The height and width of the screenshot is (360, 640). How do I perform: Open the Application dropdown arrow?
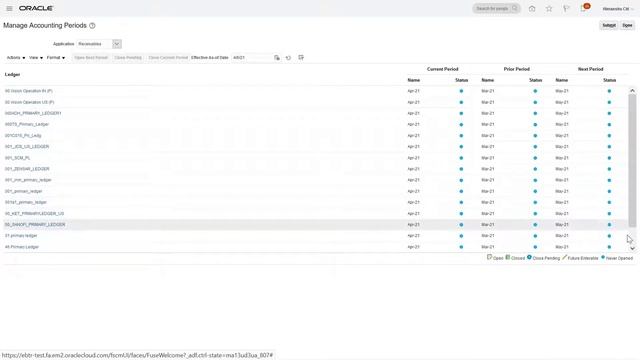click(x=117, y=44)
